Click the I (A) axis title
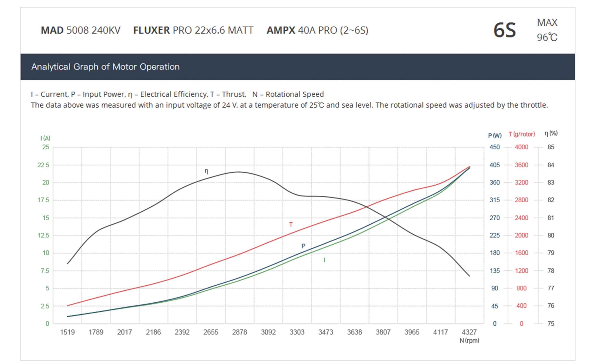594x364 pixels. point(45,138)
